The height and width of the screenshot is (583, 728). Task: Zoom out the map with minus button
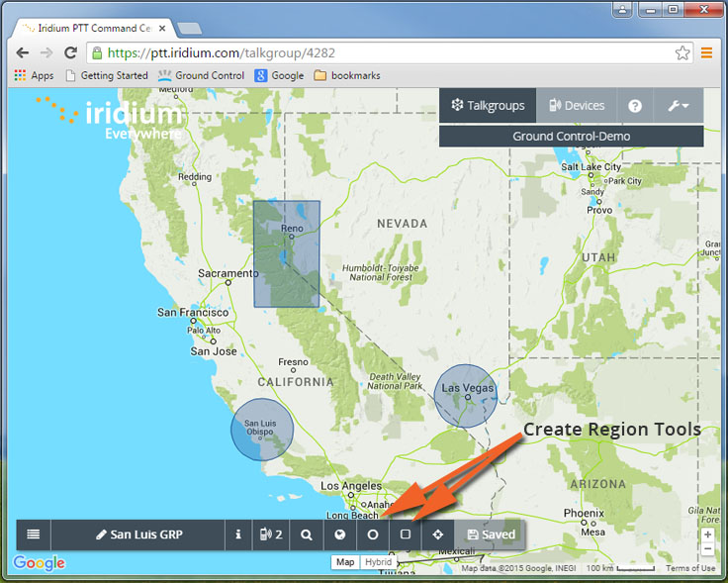click(707, 549)
